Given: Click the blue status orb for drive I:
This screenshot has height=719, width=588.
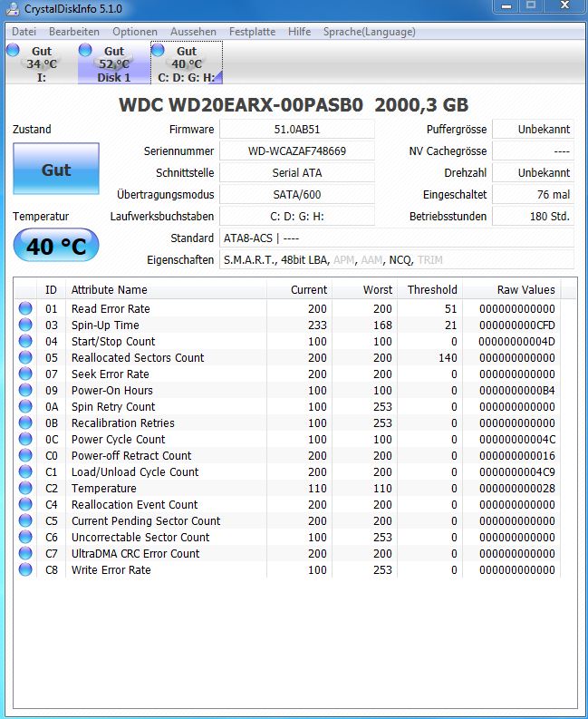Looking at the screenshot, I should point(14,50).
